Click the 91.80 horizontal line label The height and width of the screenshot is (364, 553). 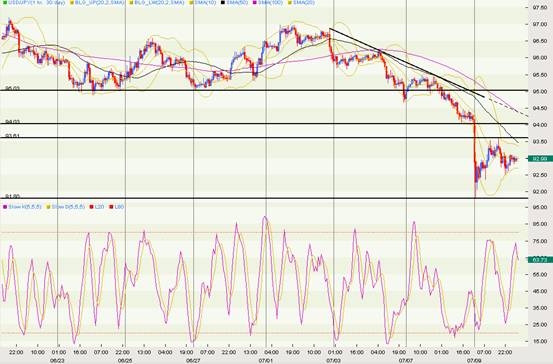(12, 196)
